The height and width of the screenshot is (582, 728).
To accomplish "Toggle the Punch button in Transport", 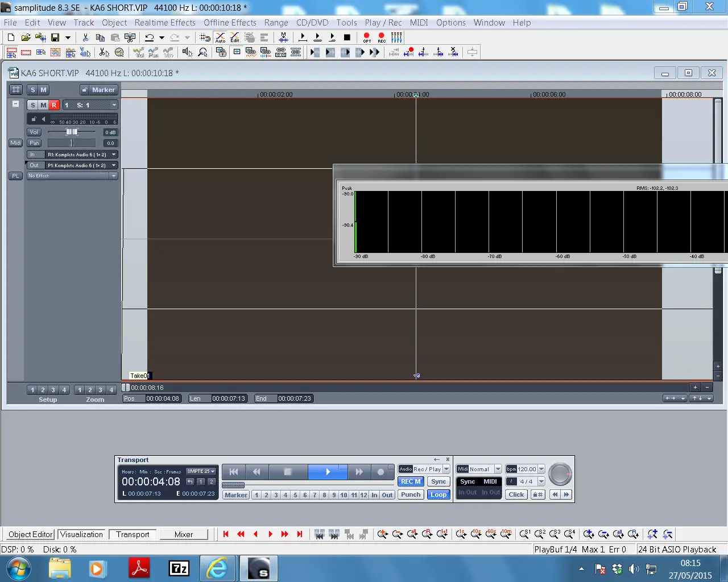I will pyautogui.click(x=411, y=494).
